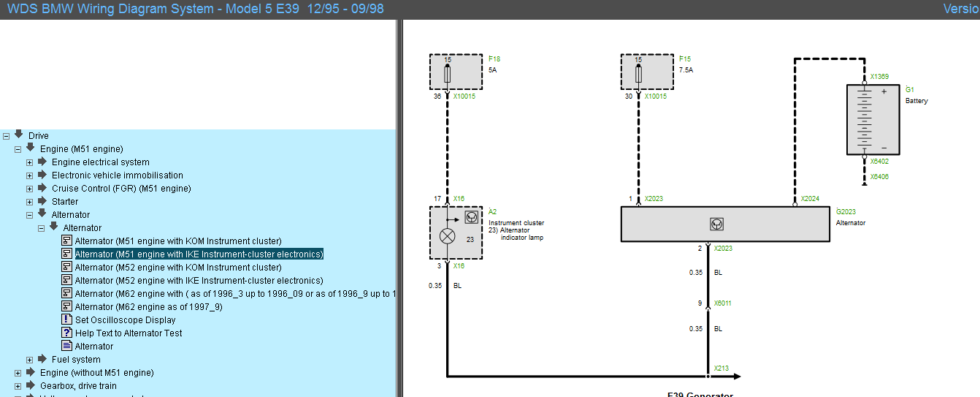Click the Battery G1 symbol
The height and width of the screenshot is (397, 980).
click(873, 119)
